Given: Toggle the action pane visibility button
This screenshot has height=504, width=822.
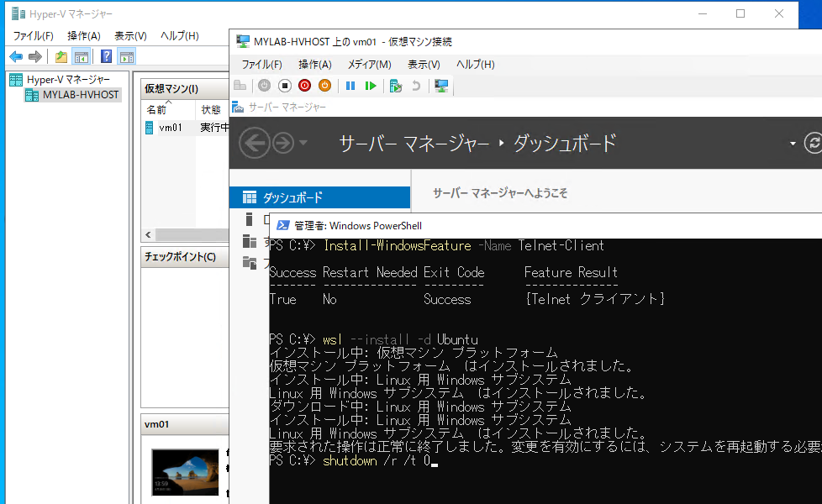Looking at the screenshot, I should tap(125, 56).
